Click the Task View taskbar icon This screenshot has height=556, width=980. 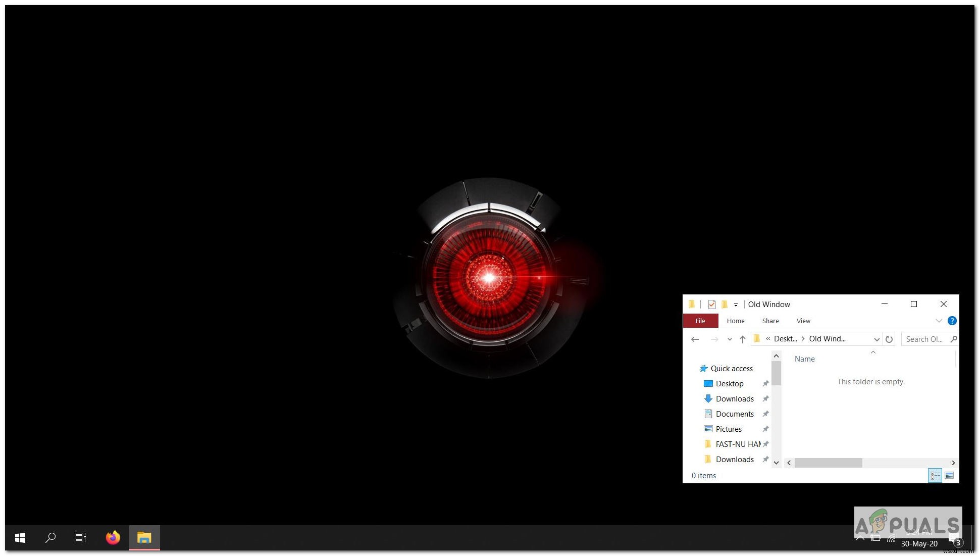click(81, 536)
